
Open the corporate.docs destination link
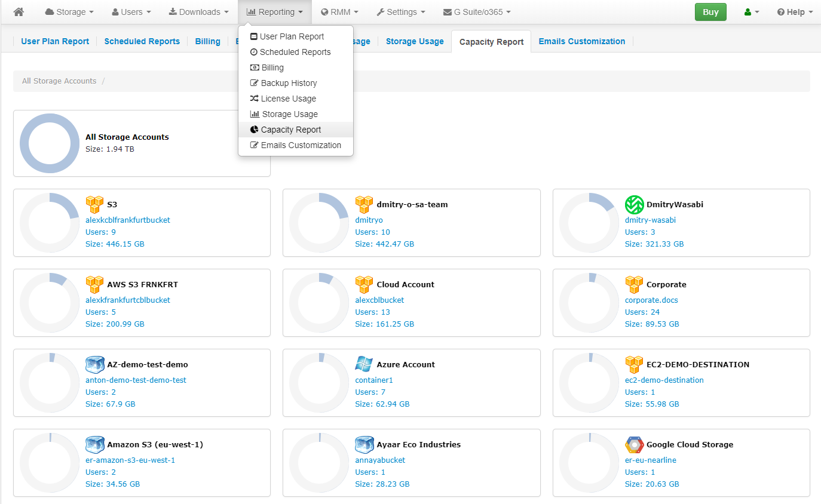click(x=651, y=300)
